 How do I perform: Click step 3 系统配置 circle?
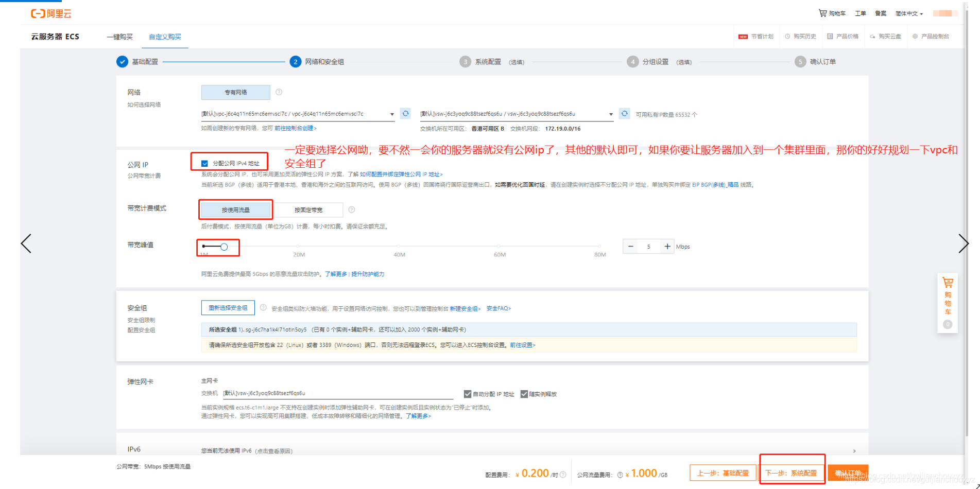[465, 62]
